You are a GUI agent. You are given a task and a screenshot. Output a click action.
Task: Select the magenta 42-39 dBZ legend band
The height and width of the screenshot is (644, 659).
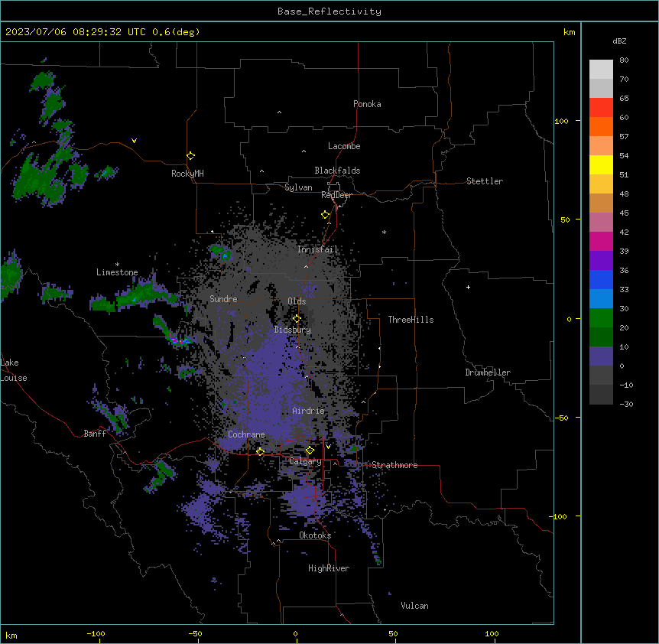coord(601,241)
